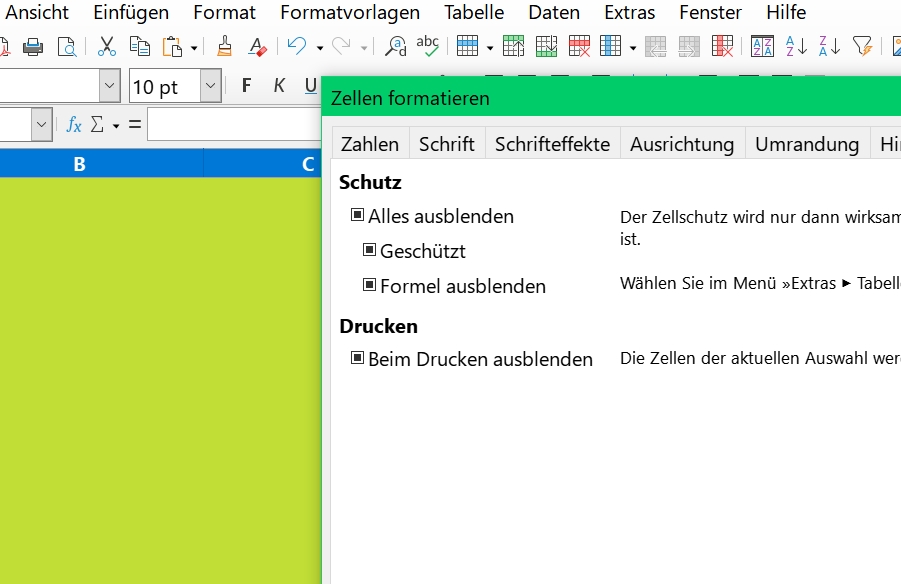Toggle 'Beim Drucken ausblenden' checkbox
The width and height of the screenshot is (901, 584).
tap(357, 358)
